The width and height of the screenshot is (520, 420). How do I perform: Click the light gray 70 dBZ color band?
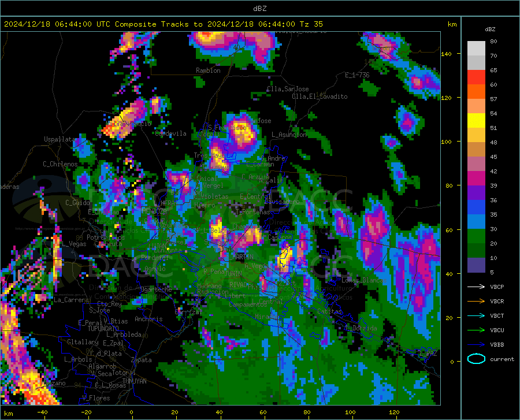476,49
